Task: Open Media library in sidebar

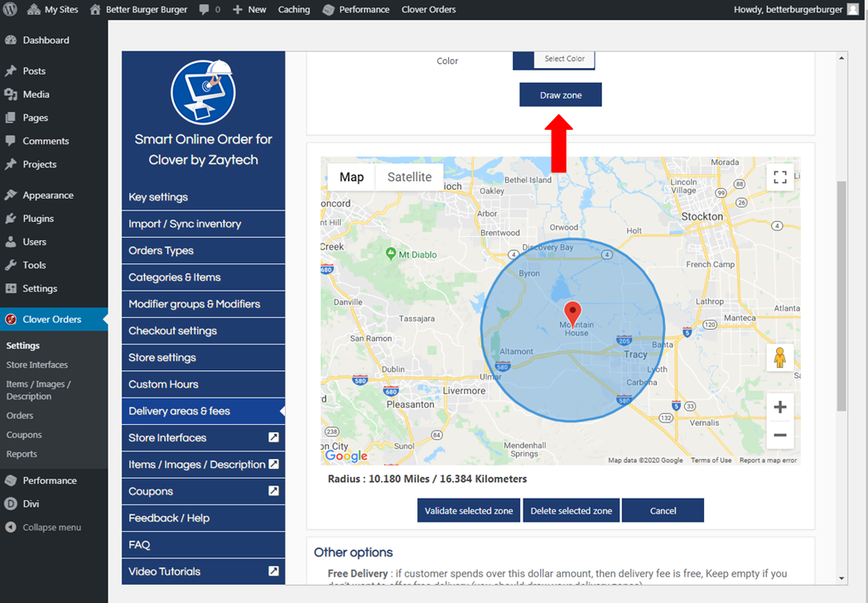Action: 55,94
